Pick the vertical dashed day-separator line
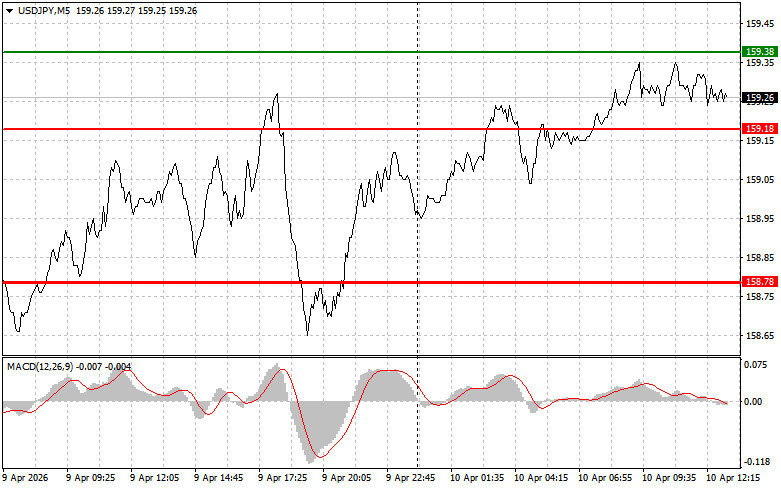This screenshot has height=489, width=781. click(x=417, y=234)
